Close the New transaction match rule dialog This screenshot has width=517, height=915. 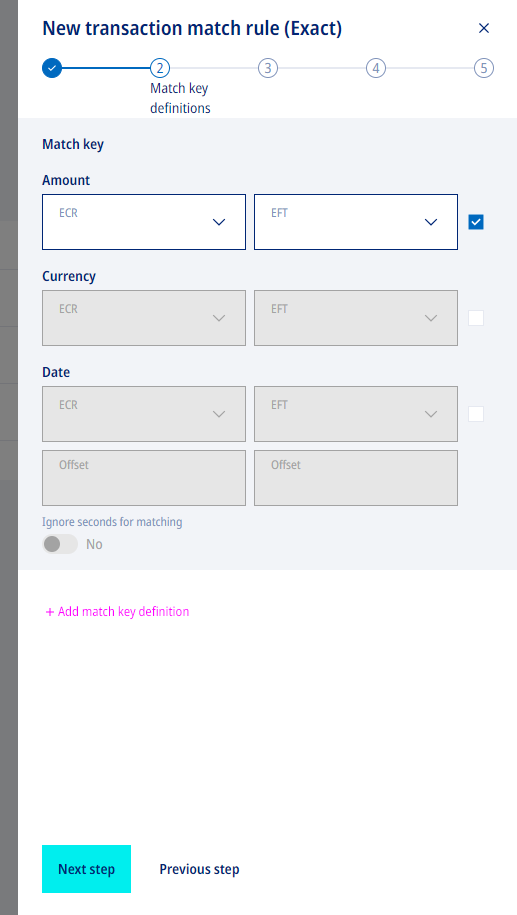pyautogui.click(x=484, y=28)
